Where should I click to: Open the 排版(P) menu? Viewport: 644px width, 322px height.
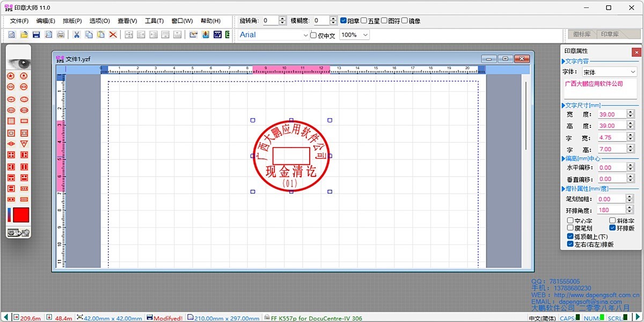coord(72,21)
